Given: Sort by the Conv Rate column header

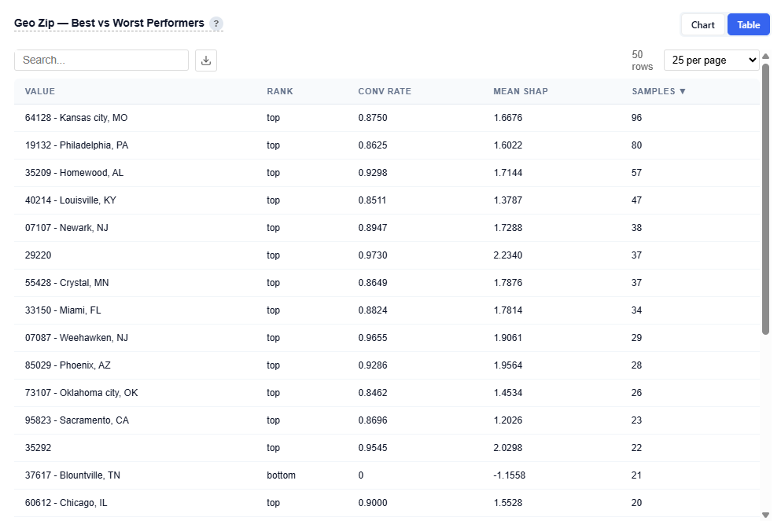Looking at the screenshot, I should [385, 91].
